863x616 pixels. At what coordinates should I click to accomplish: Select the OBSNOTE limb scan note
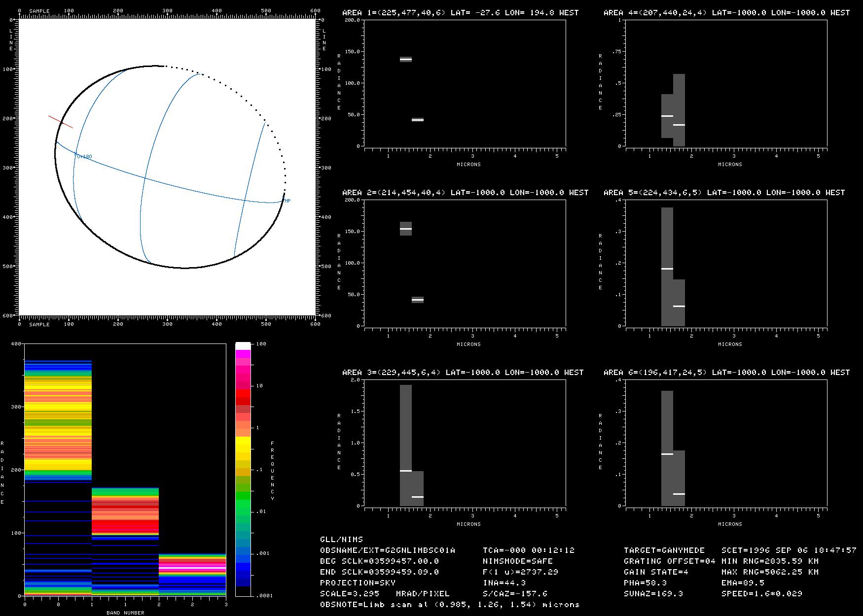coord(450,605)
